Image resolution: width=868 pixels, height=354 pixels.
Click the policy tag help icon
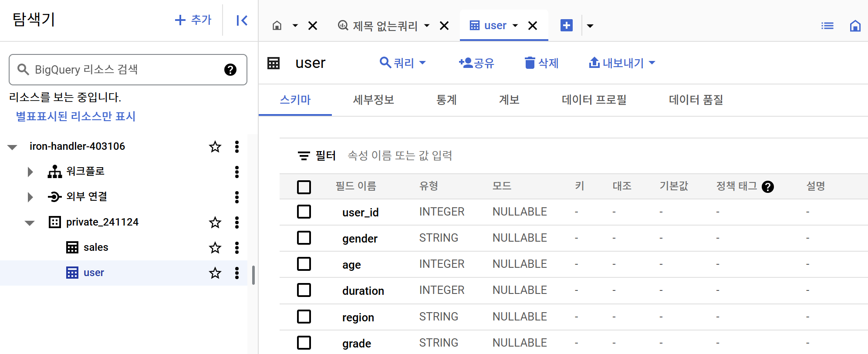click(x=768, y=187)
